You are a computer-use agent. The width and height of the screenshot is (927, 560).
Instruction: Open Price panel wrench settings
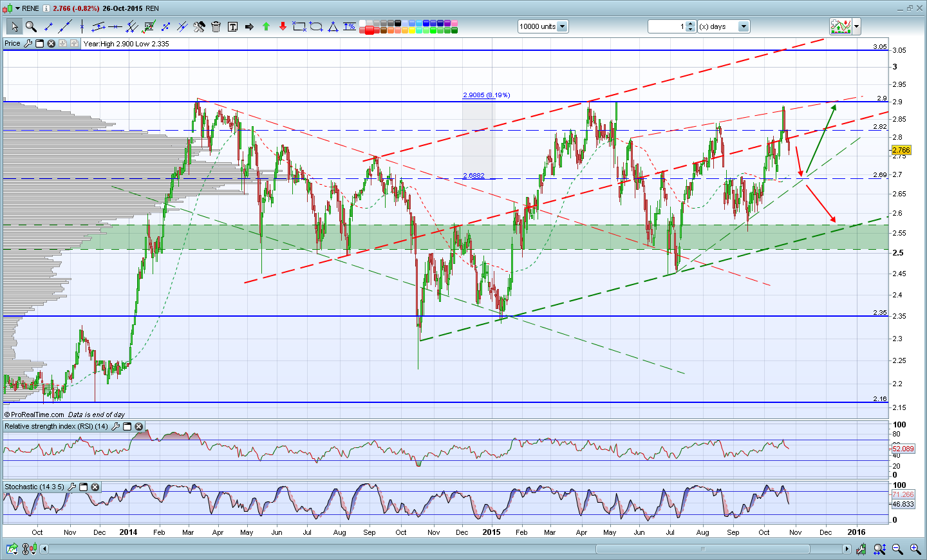pyautogui.click(x=28, y=43)
